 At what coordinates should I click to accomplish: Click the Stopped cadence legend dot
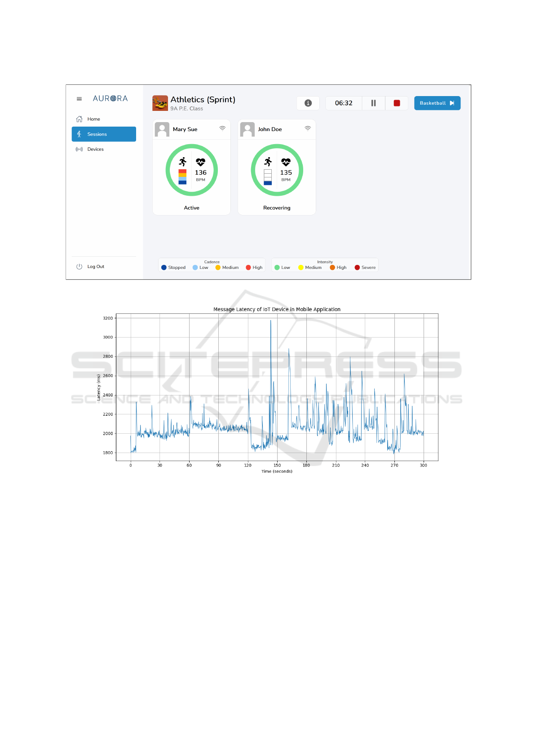[x=164, y=268]
